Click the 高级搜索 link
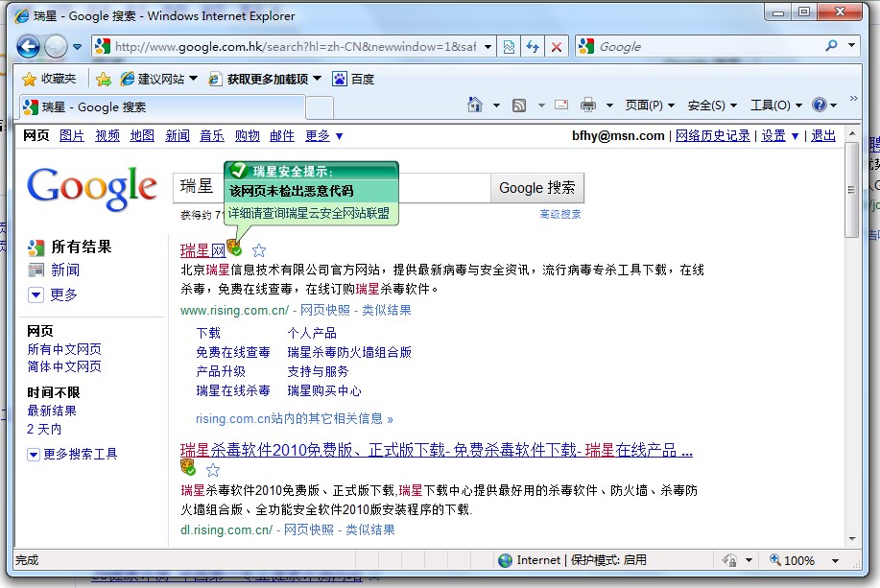Image resolution: width=880 pixels, height=588 pixels. click(x=560, y=214)
